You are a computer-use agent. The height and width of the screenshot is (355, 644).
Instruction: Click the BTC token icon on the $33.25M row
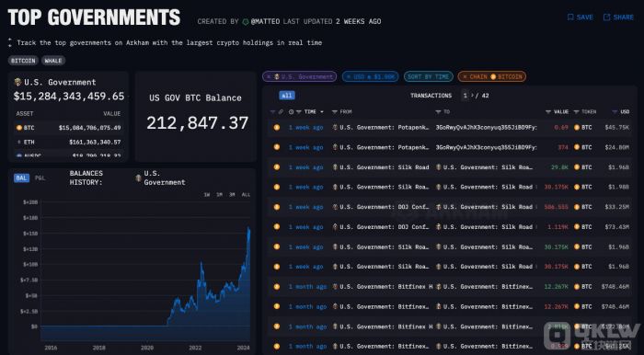click(x=577, y=207)
